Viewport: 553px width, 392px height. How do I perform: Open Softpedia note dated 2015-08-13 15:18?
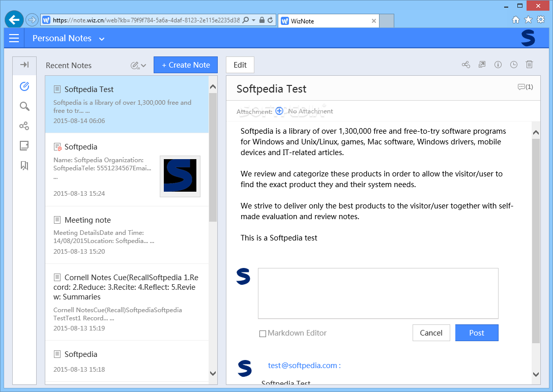[x=127, y=361]
